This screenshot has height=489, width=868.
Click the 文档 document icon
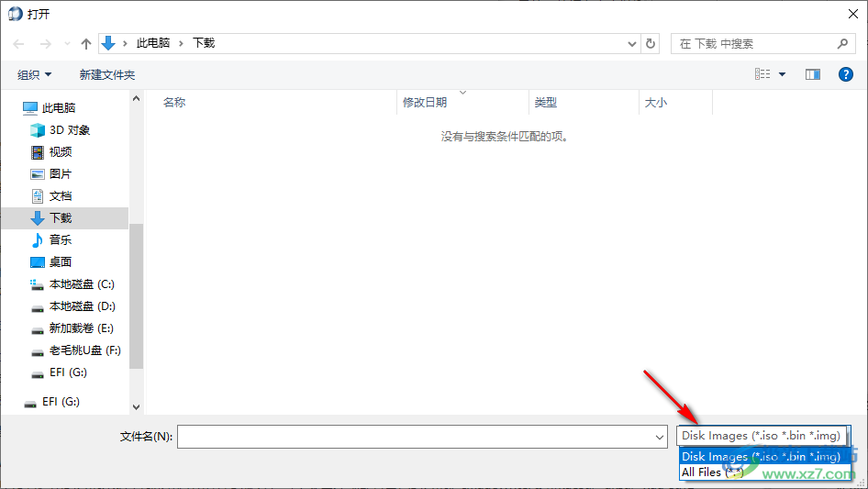[38, 196]
